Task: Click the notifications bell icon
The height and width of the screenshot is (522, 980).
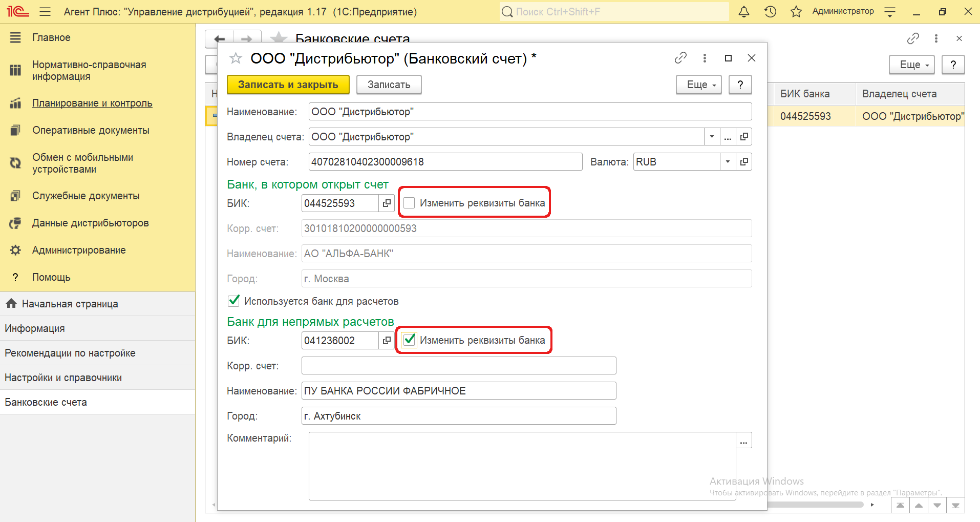Action: click(743, 12)
